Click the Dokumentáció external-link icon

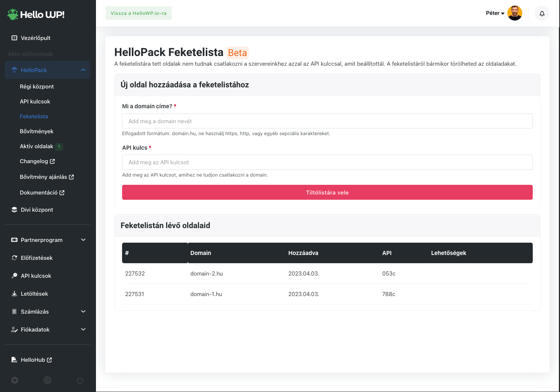62,193
